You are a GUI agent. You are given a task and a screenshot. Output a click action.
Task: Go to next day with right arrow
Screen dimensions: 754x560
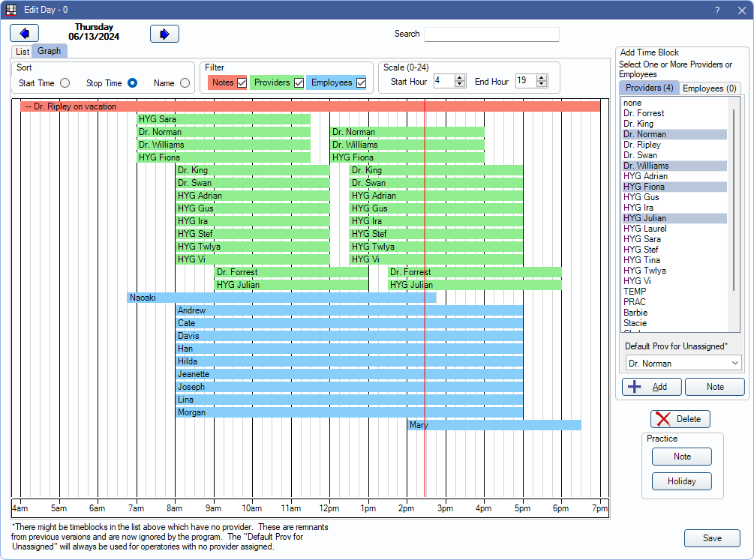click(164, 33)
